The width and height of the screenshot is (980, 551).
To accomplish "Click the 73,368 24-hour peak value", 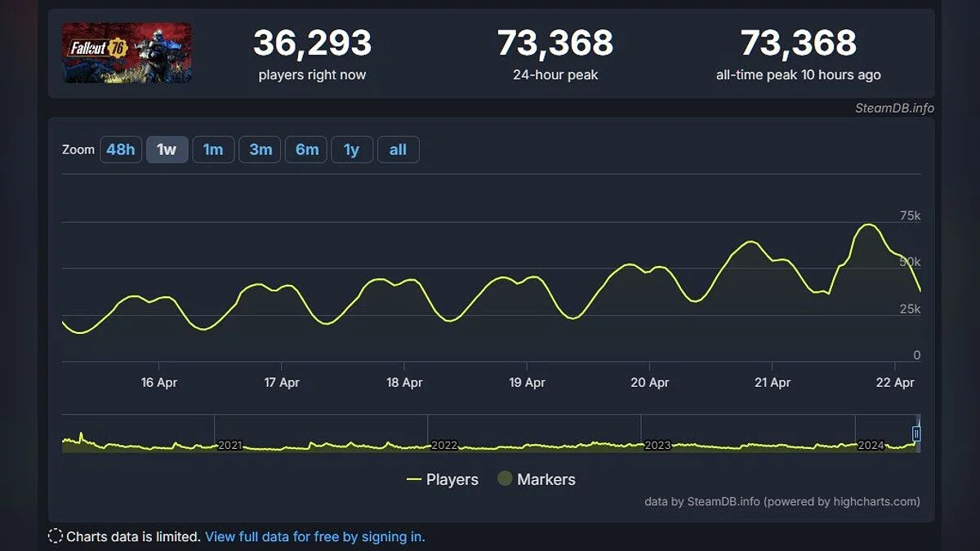I will [555, 42].
